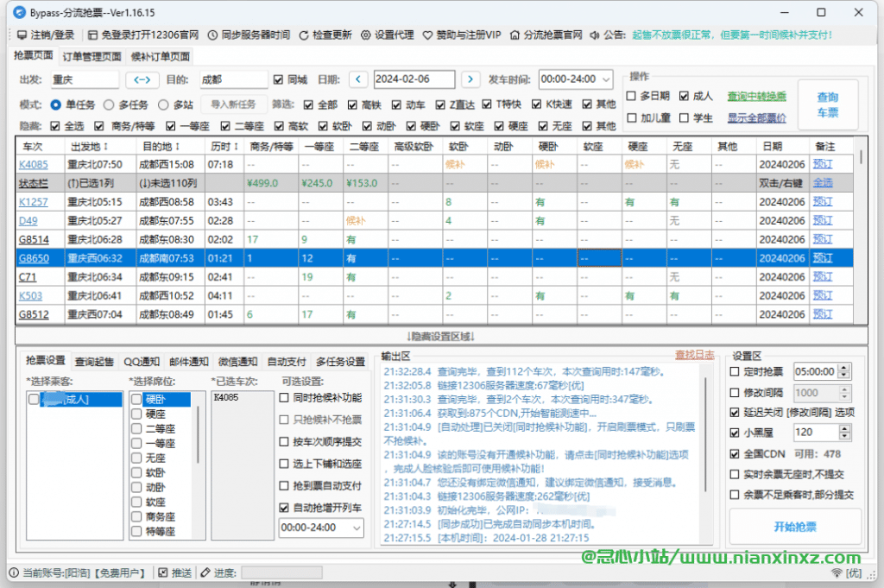Viewport: 884px width, 588px height.
Task: Click the 导入新任务 button
Action: click(x=233, y=104)
